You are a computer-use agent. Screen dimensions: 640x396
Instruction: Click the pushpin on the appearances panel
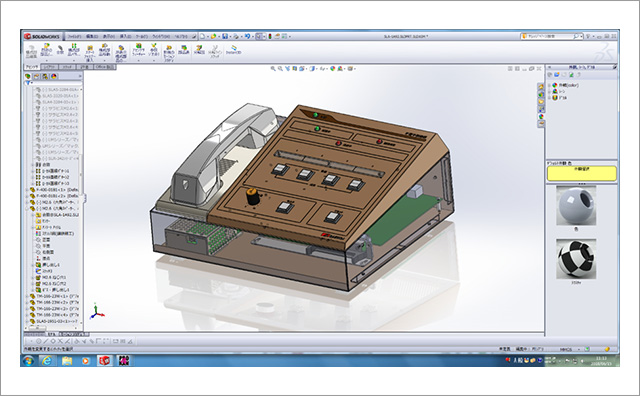tap(614, 67)
